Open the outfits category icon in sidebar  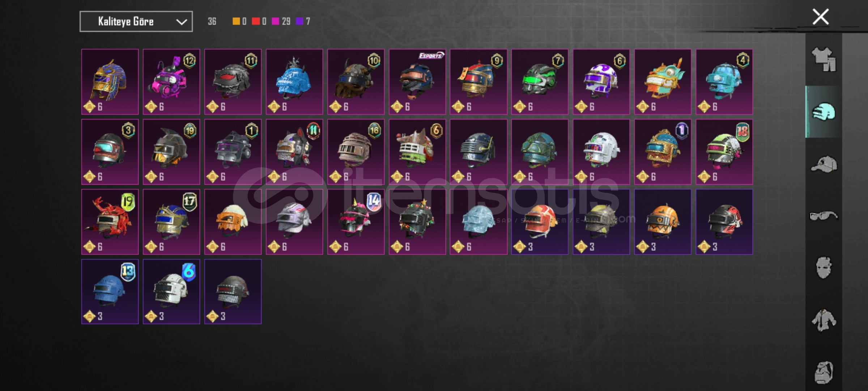tap(824, 60)
